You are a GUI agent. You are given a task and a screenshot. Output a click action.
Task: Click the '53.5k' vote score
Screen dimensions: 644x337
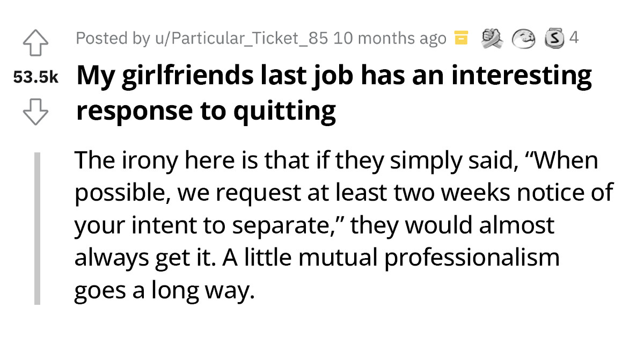pyautogui.click(x=36, y=78)
